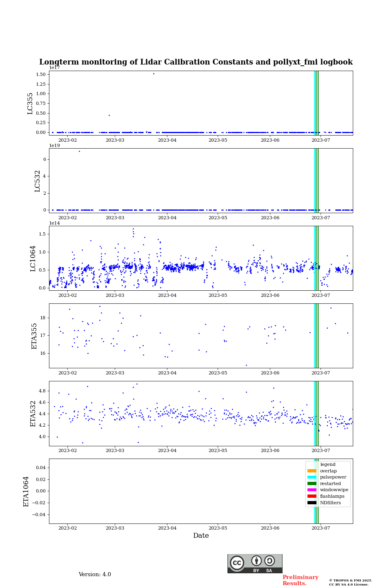The height and width of the screenshot is (588, 392).
Task: Click the SA share-alike arrow icon
Action: pyautogui.click(x=269, y=561)
